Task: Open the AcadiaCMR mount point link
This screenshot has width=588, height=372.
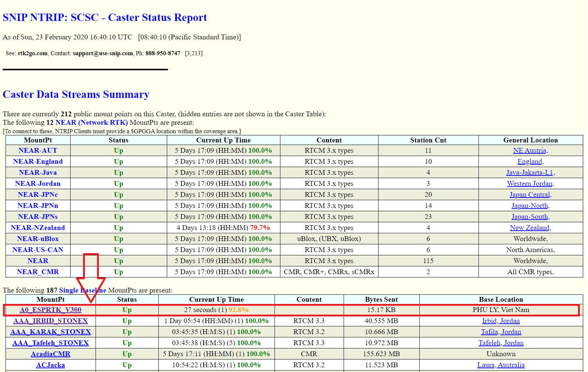Action: pyautogui.click(x=50, y=354)
